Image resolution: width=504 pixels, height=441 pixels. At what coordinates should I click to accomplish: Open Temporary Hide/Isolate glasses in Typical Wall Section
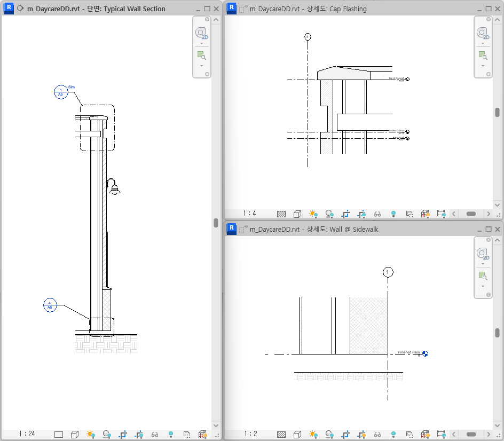click(155, 435)
